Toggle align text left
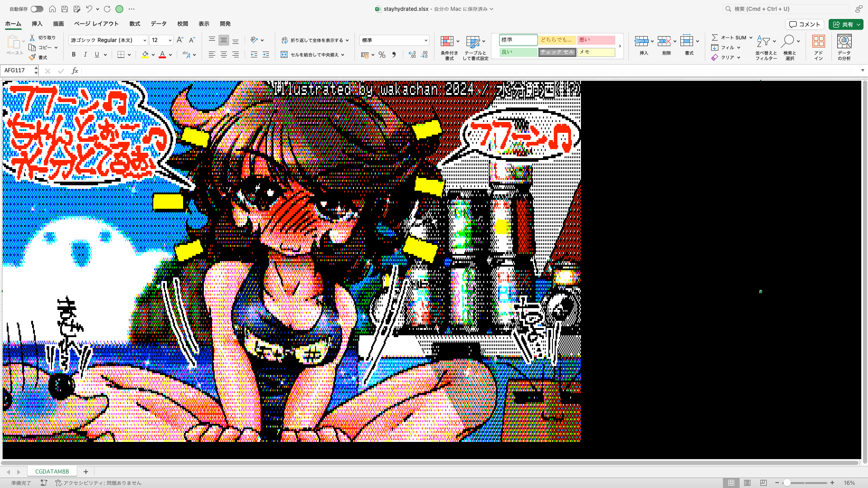868x488 pixels. coord(212,55)
